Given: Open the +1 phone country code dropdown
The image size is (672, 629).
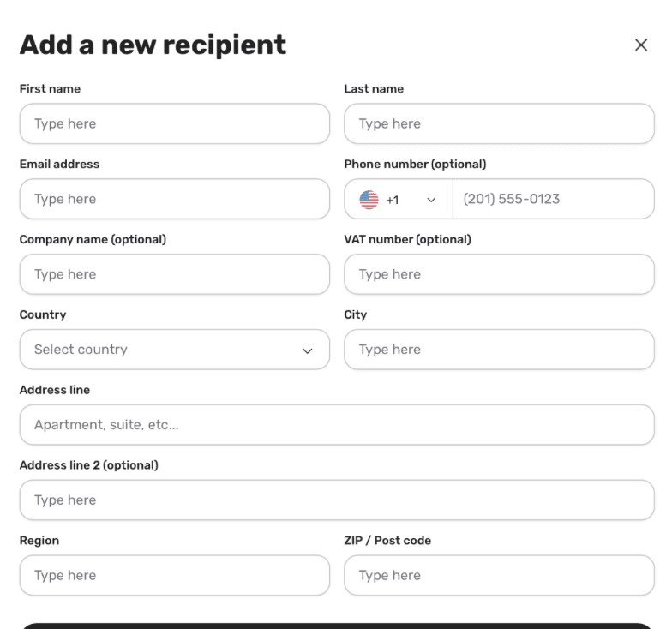Looking at the screenshot, I should 399,199.
